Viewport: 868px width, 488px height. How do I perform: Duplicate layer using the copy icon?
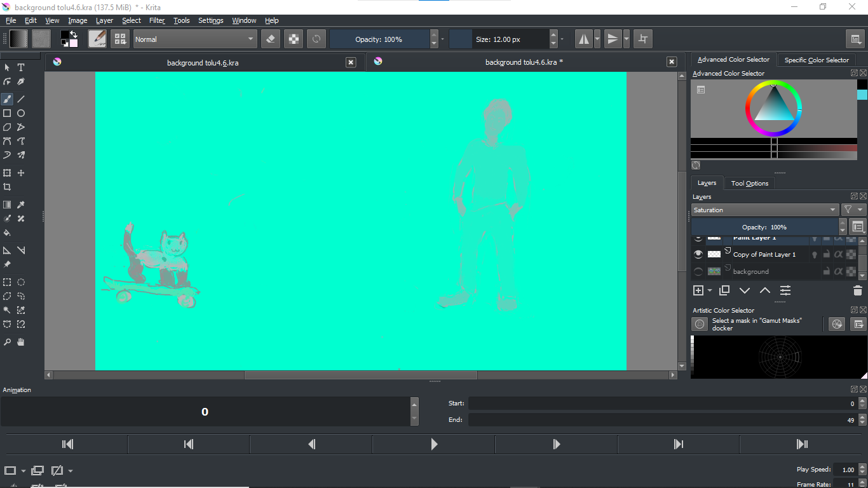(x=724, y=290)
